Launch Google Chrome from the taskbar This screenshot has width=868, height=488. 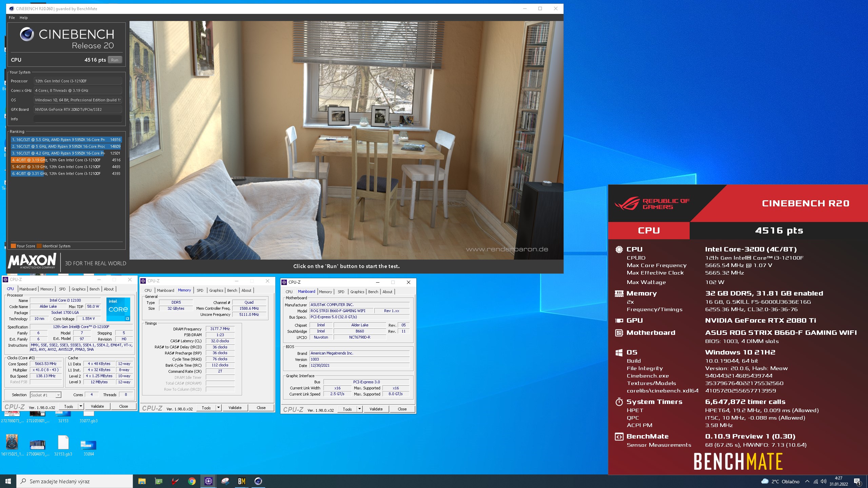tap(192, 481)
